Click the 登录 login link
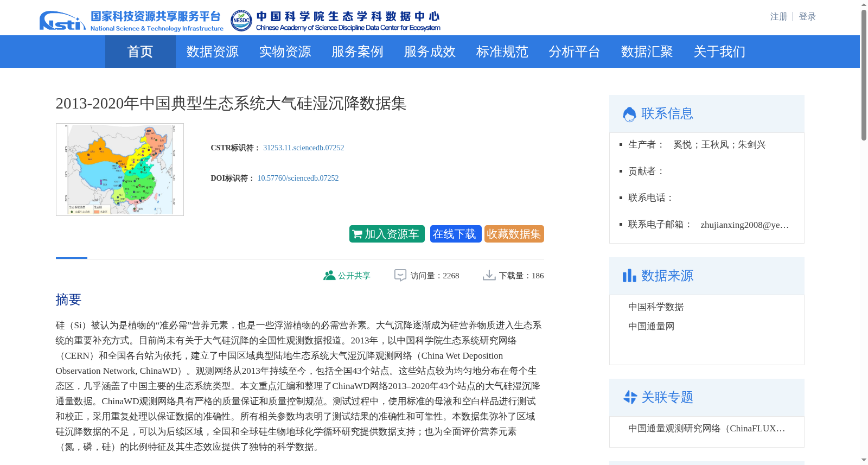This screenshot has height=465, width=868. point(807,17)
